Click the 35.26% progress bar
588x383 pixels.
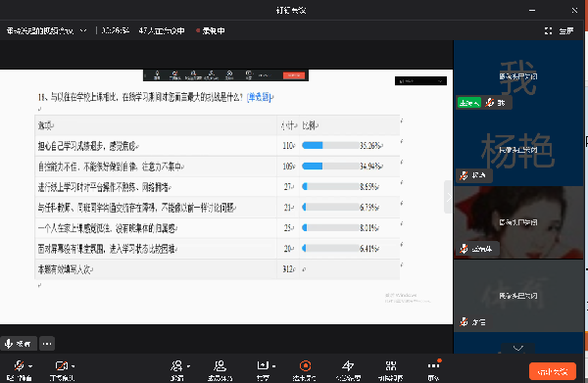330,145
